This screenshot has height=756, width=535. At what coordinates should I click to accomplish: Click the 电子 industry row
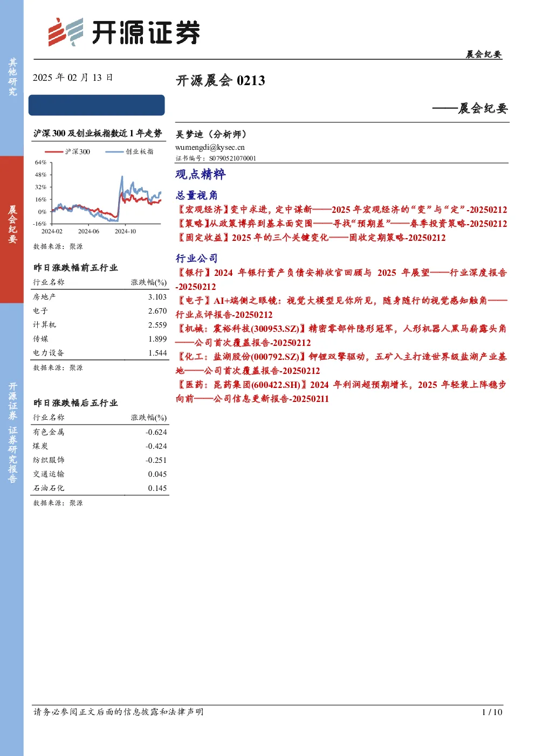[100, 311]
